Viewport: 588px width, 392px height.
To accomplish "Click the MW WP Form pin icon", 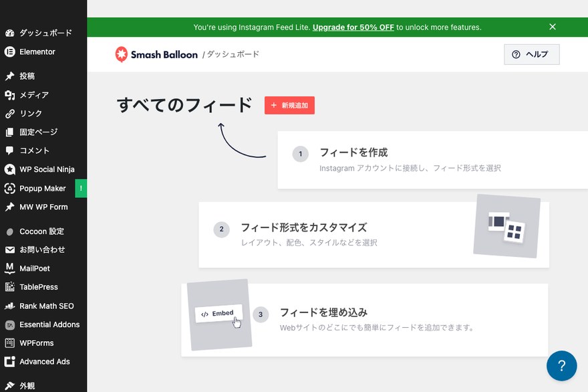I will point(10,207).
